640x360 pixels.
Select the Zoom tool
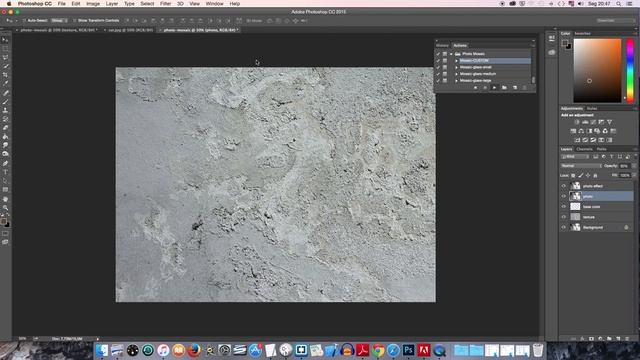point(5,208)
